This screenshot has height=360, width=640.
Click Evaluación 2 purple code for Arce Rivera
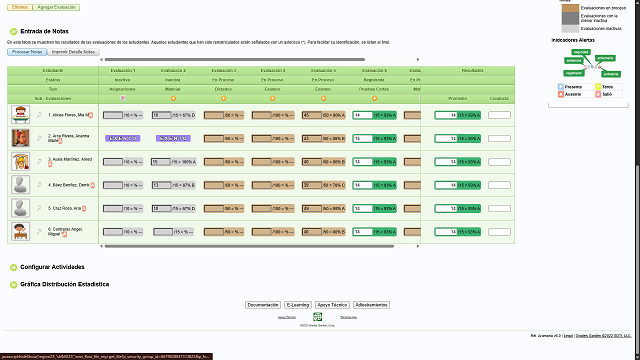pyautogui.click(x=173, y=138)
